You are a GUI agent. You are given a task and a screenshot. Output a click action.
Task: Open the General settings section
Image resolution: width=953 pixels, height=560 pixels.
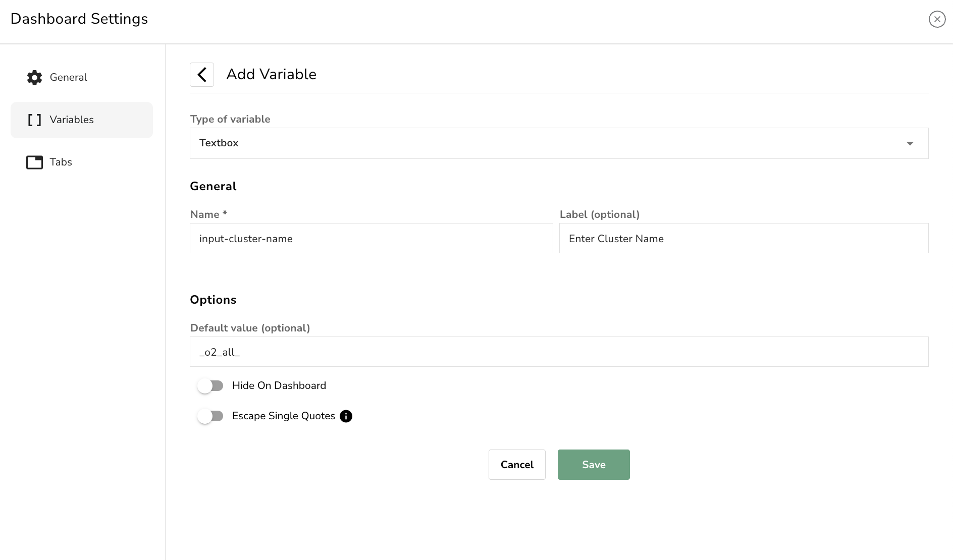[x=69, y=77]
